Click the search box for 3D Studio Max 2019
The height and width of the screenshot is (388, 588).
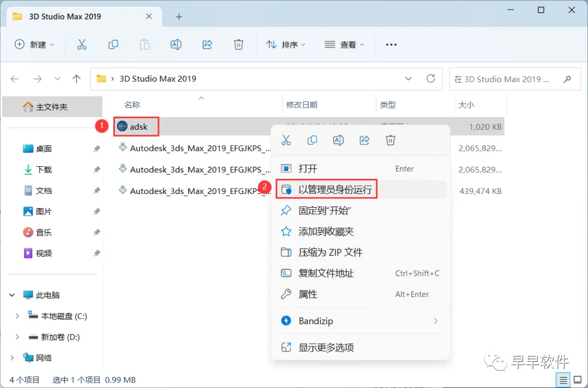tap(514, 79)
